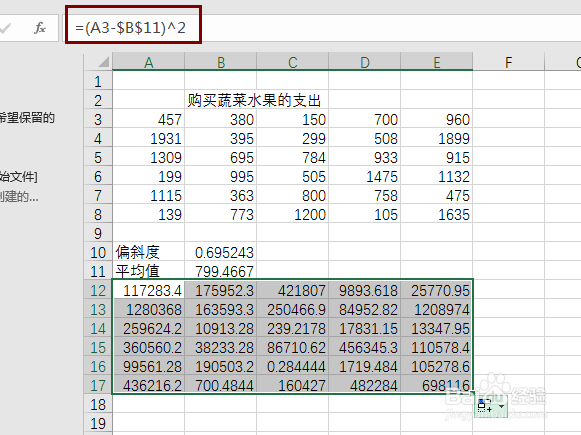This screenshot has height=435, width=581.
Task: Click cell containing 436216.2
Action: tap(149, 385)
